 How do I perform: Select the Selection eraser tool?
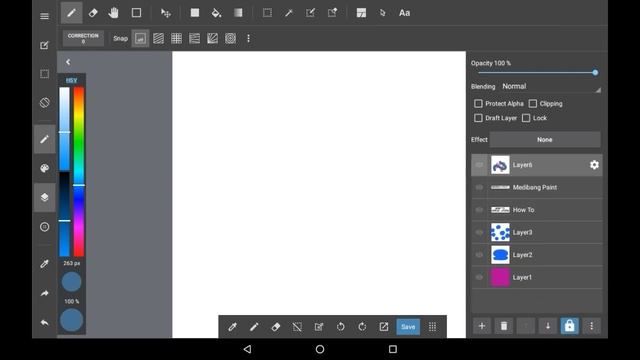332,13
